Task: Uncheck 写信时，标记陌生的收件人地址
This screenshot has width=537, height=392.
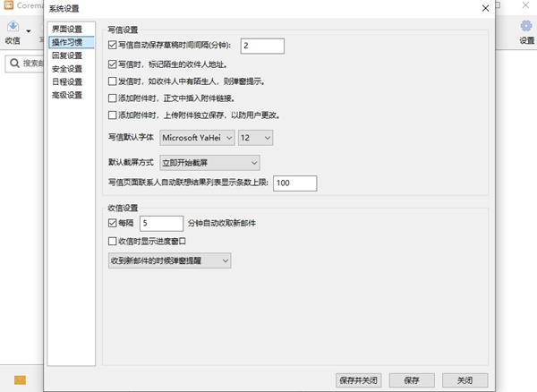Action: point(113,64)
